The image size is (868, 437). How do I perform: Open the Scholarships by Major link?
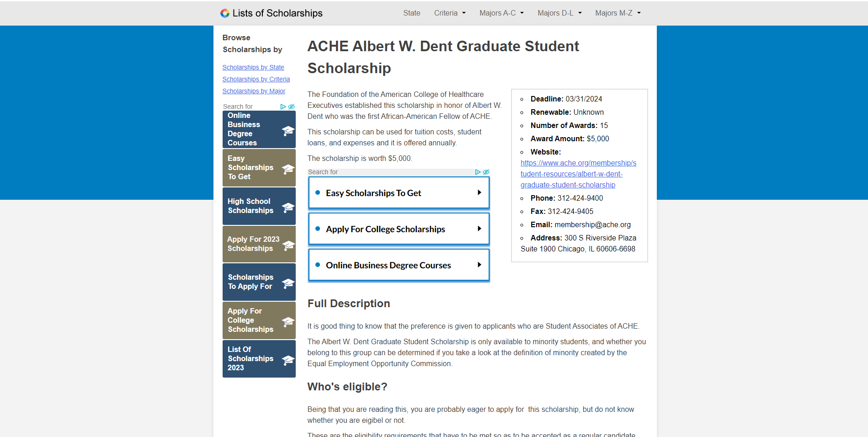coord(254,91)
